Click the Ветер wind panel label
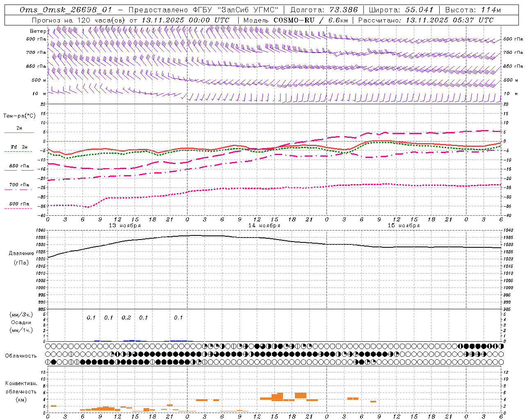 (38, 31)
